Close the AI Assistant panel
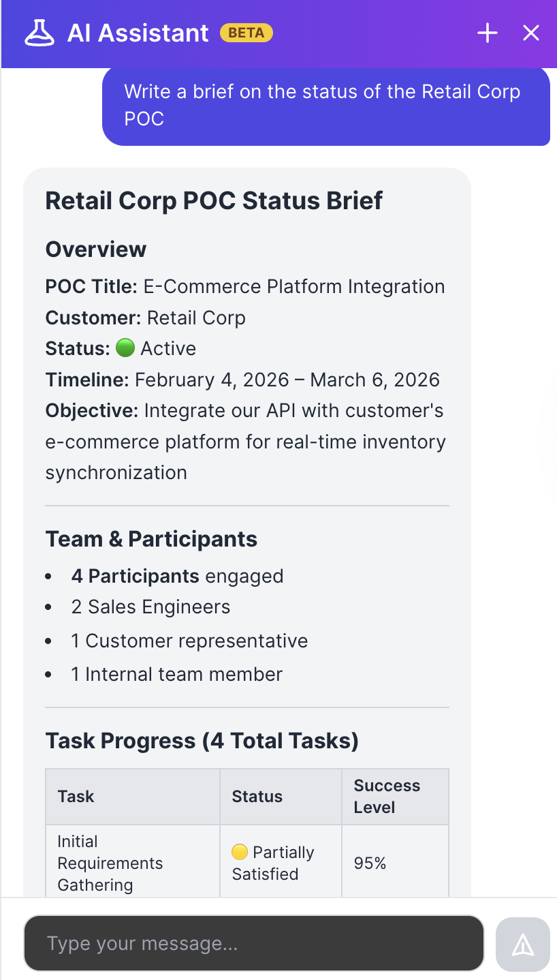 (530, 32)
